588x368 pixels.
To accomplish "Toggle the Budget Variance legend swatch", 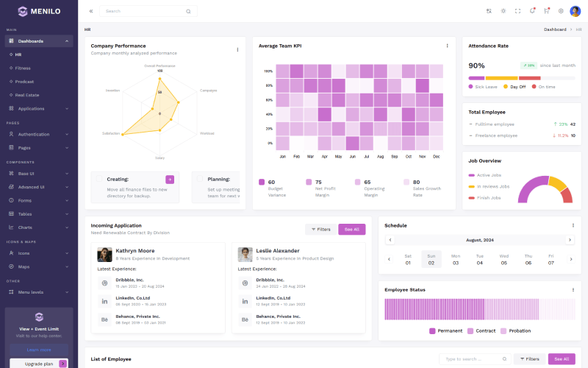I will pos(262,182).
